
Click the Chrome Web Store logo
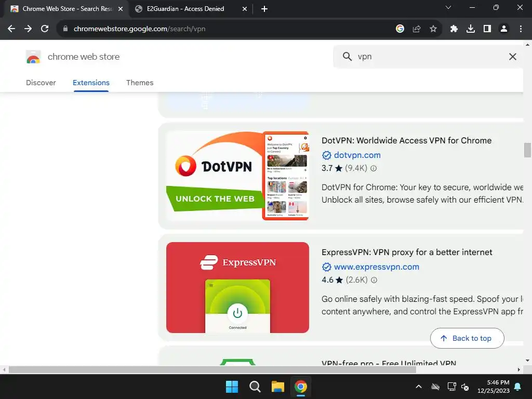(33, 57)
